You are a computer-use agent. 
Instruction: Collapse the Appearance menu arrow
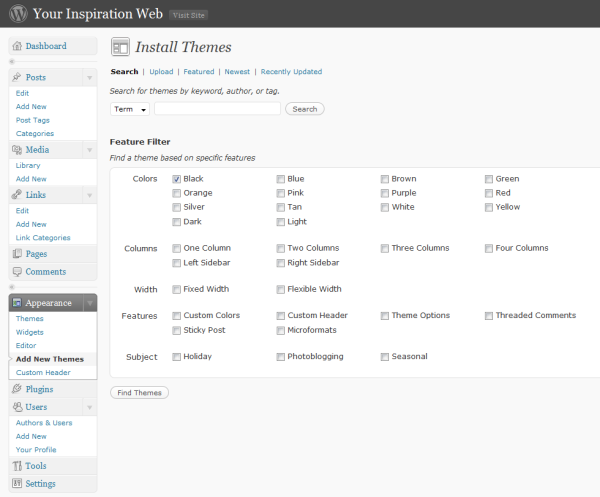[90, 303]
